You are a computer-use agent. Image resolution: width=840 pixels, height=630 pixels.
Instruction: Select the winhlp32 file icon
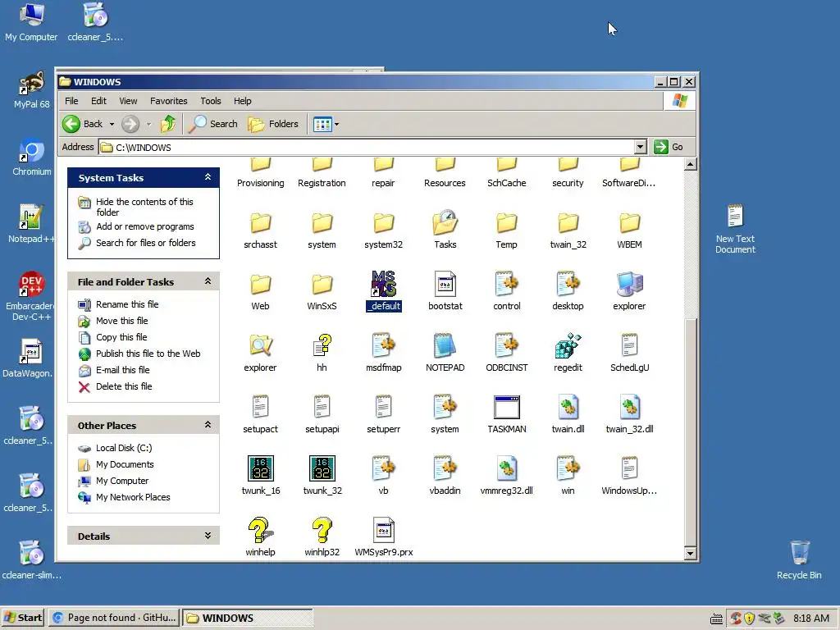pos(322,531)
